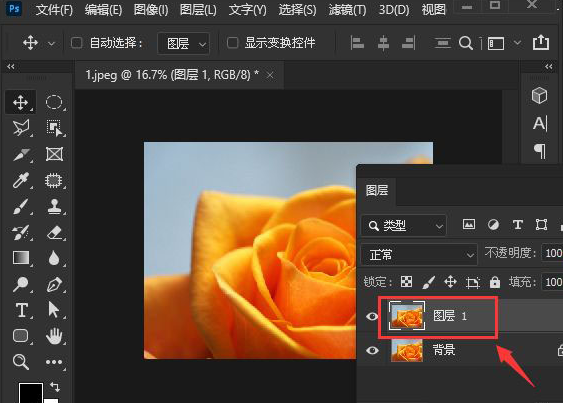Open the Edit Toolbar three-dots button
Image resolution: width=563 pixels, height=403 pixels.
pyautogui.click(x=54, y=362)
